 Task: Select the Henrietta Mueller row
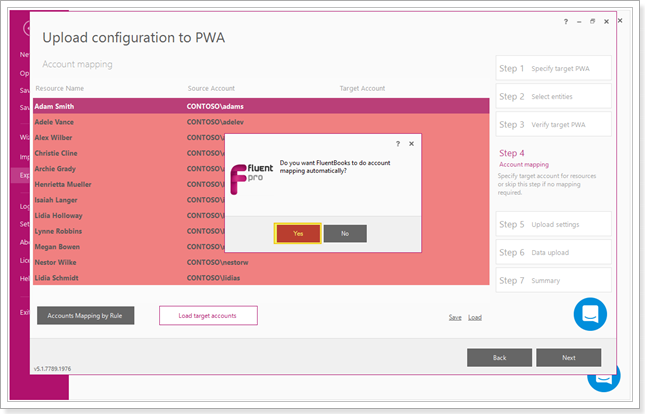(129, 184)
